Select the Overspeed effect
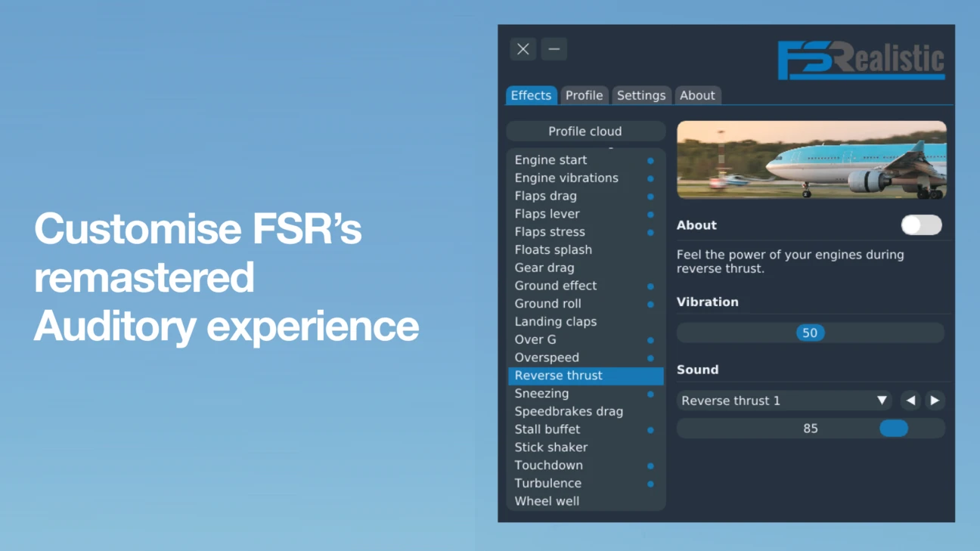This screenshot has height=551, width=980. pos(585,358)
